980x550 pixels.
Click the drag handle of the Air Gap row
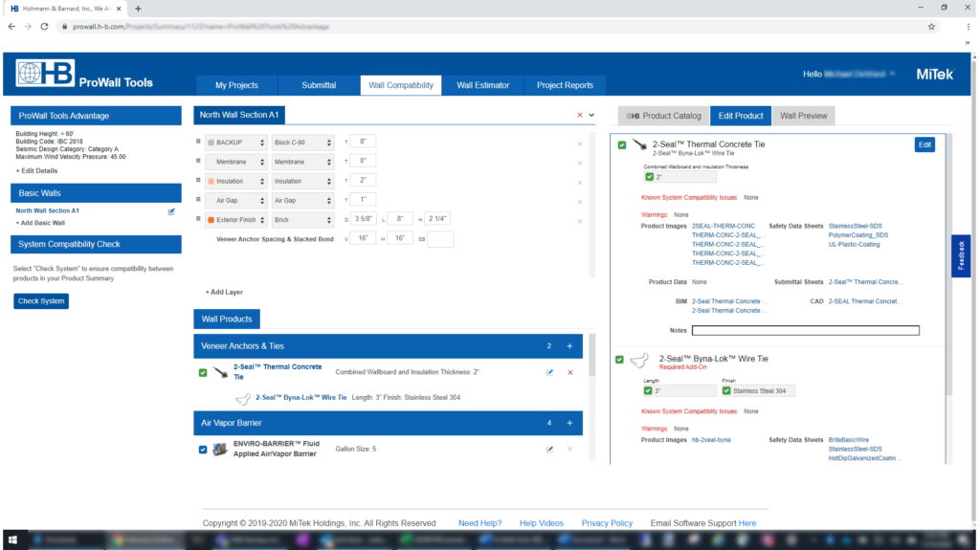[x=198, y=200]
